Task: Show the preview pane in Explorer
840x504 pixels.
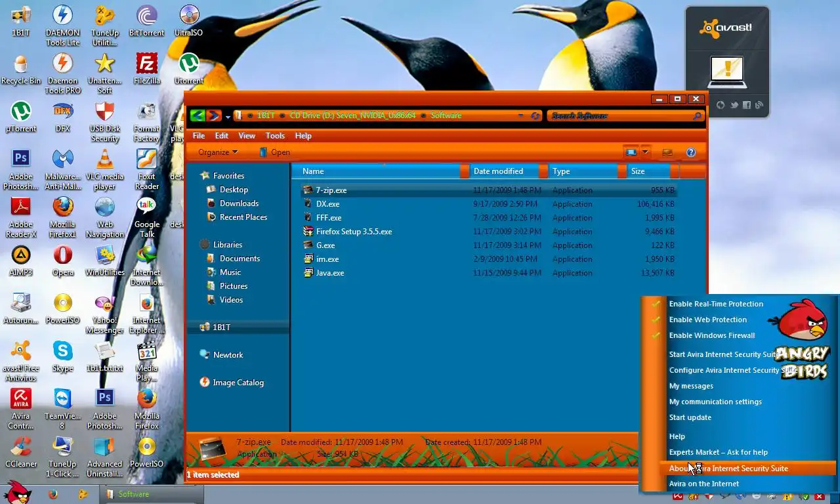Action: pos(667,152)
